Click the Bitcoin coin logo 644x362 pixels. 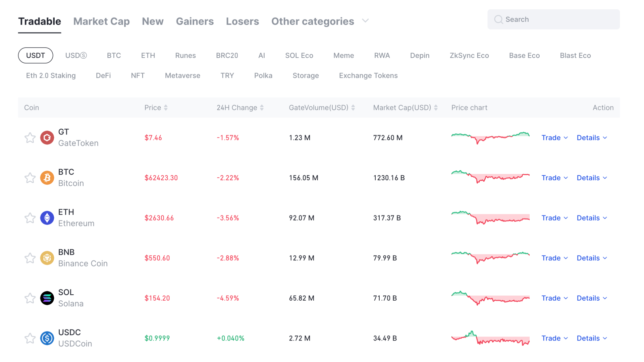47,178
